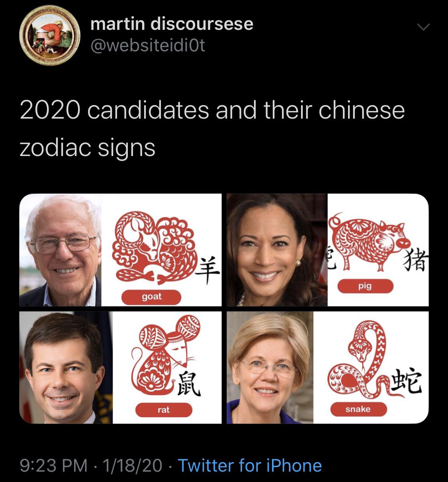Select the tweet text about zodiac signs
This screenshot has width=448, height=482.
pos(212,129)
